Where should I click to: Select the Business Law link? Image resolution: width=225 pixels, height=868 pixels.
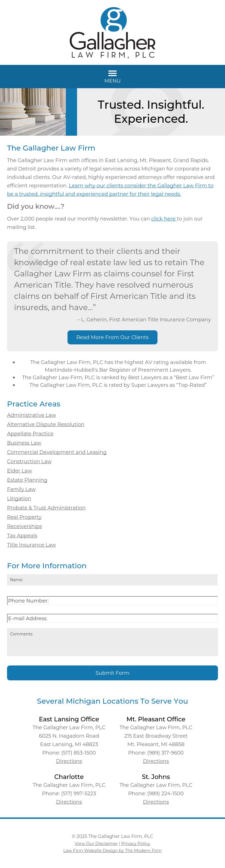click(x=24, y=442)
